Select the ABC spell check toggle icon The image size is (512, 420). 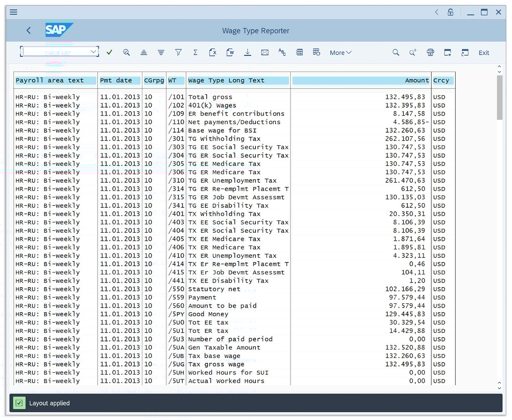[x=282, y=52]
